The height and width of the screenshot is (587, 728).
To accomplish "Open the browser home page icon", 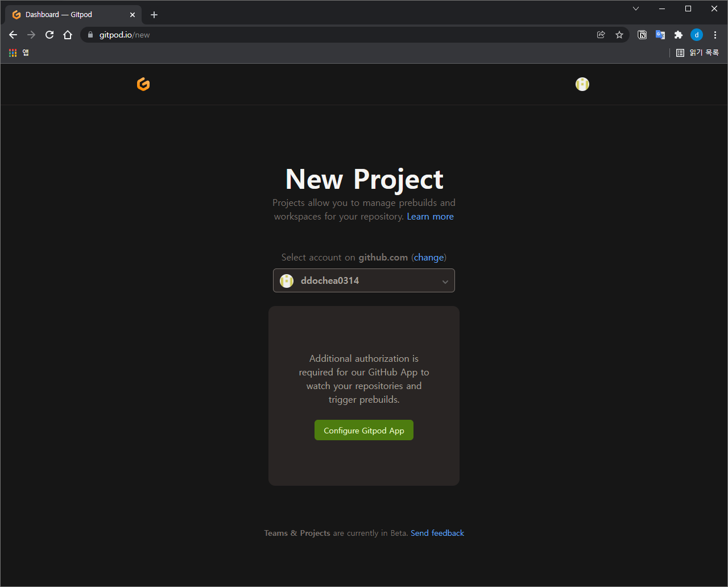I will click(68, 35).
